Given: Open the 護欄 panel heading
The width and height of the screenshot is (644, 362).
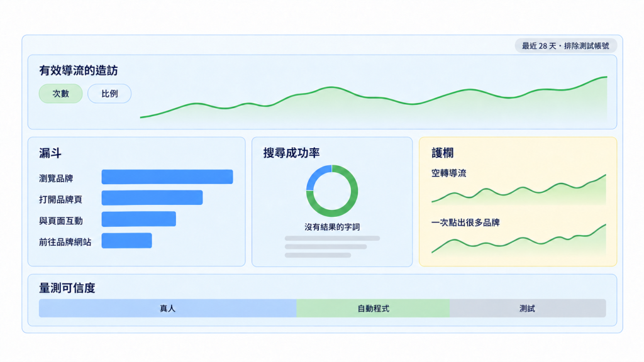Looking at the screenshot, I should click(442, 153).
